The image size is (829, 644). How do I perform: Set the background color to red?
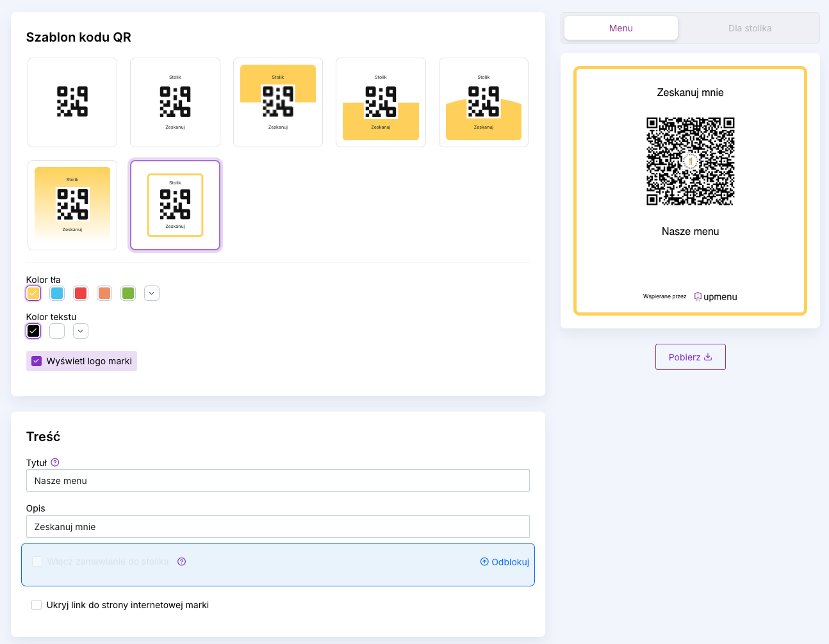(x=81, y=293)
